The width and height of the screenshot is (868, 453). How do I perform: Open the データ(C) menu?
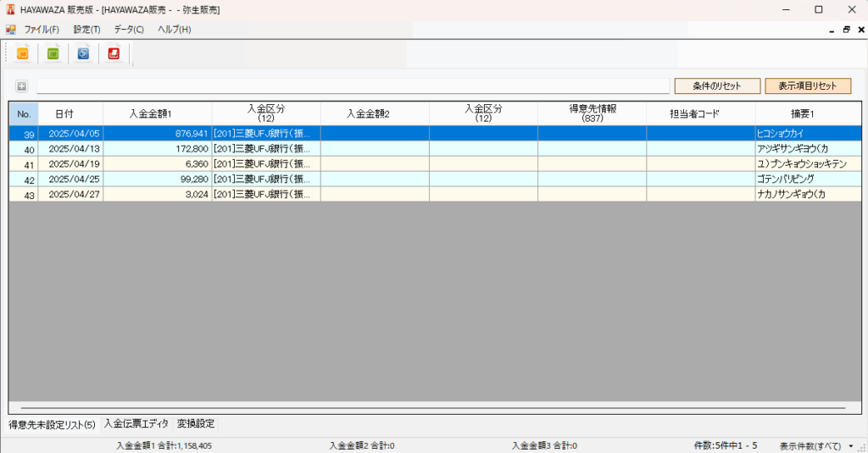pos(129,30)
